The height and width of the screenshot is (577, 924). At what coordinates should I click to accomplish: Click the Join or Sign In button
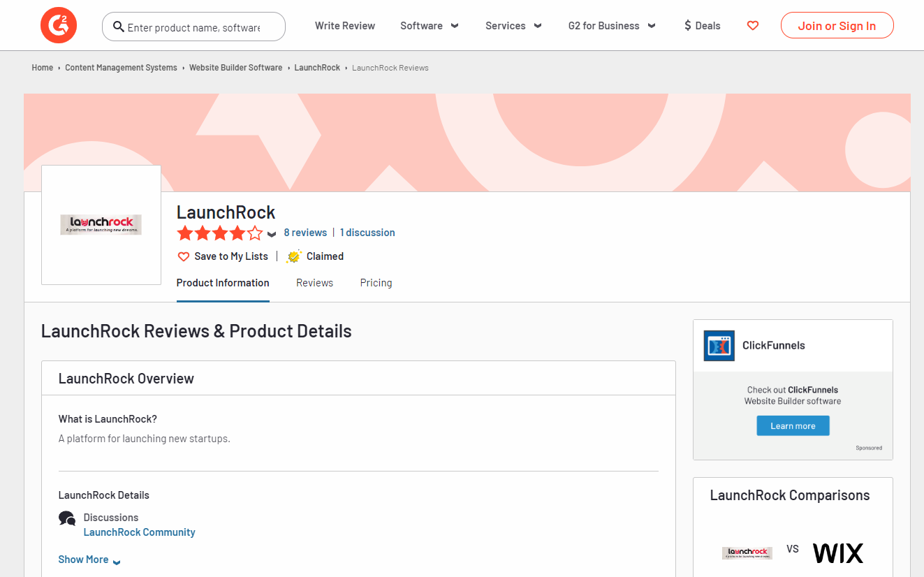(x=837, y=26)
